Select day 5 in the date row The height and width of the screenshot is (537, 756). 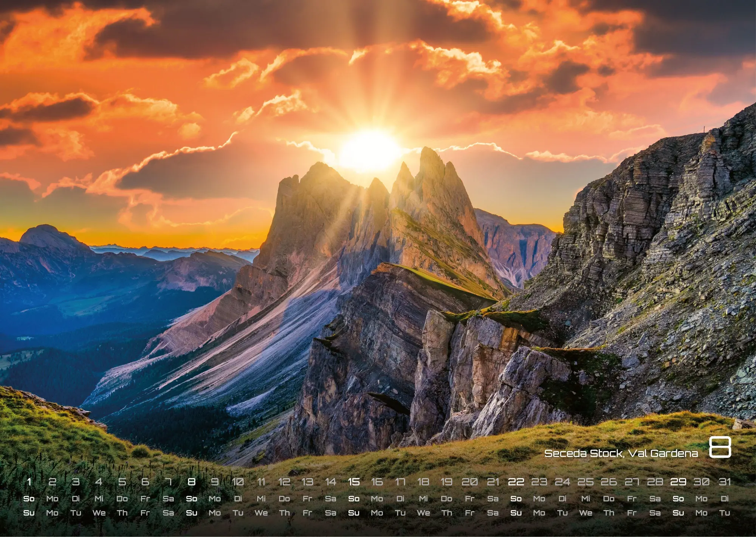tap(122, 482)
